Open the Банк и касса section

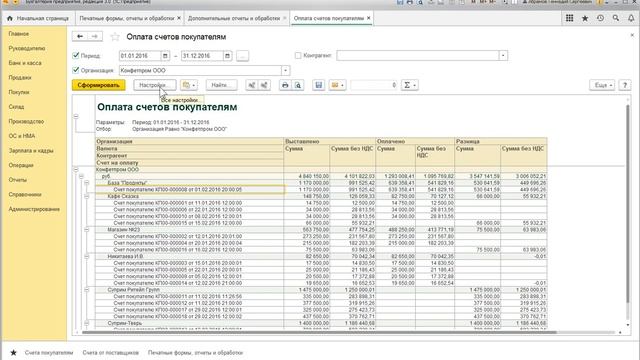[x=25, y=63]
